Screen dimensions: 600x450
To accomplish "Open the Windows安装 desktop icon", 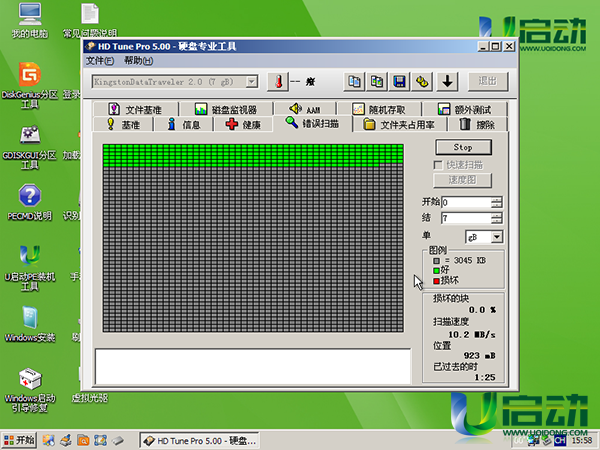I will point(29,324).
